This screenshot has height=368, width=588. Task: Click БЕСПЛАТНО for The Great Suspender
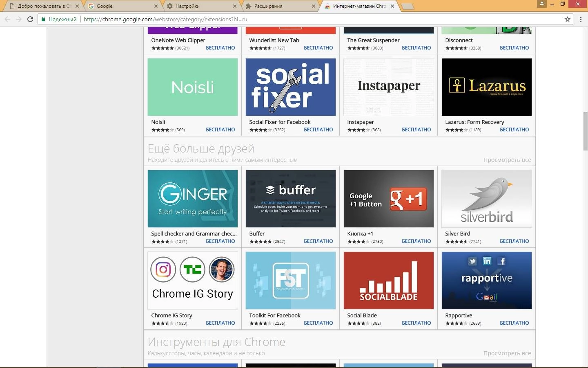(416, 48)
